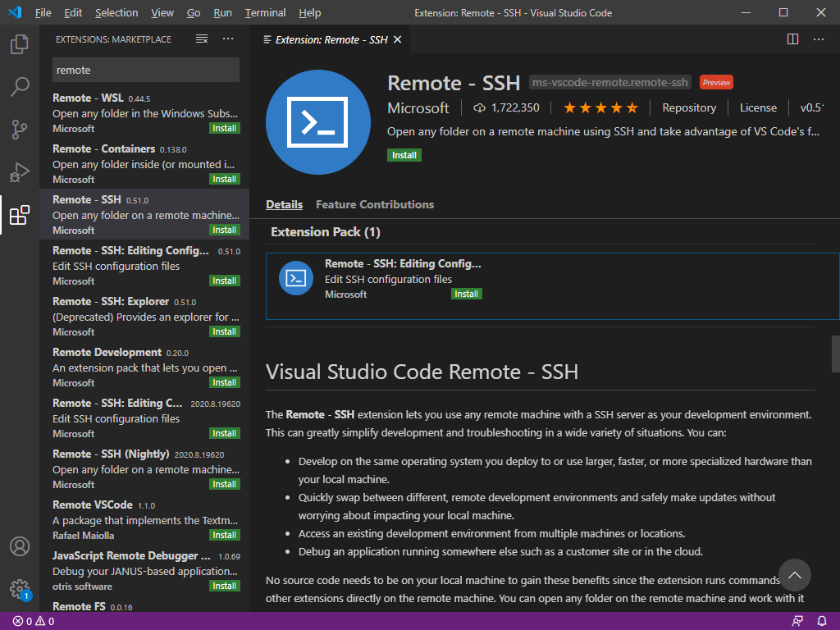Click the extensions search box with 'remote'
The height and width of the screenshot is (630, 840).
146,71
